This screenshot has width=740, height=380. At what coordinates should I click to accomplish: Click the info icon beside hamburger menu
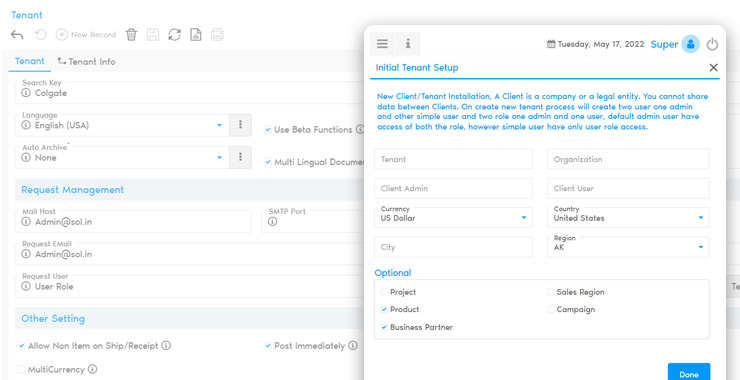coord(408,44)
